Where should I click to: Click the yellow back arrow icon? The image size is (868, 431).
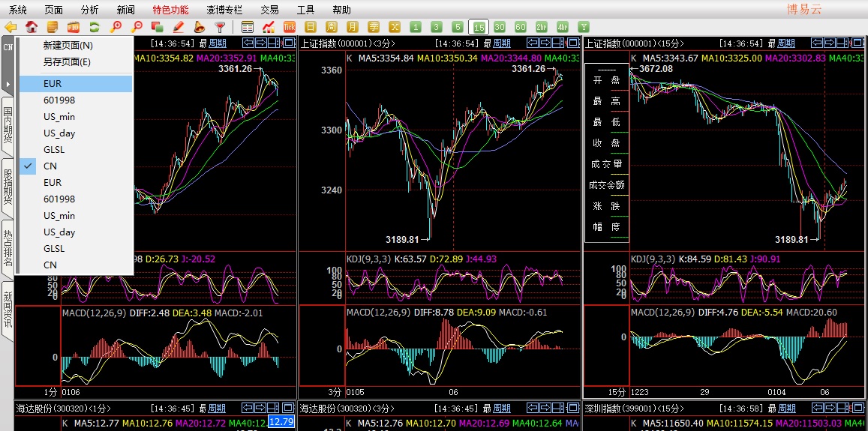(11, 26)
